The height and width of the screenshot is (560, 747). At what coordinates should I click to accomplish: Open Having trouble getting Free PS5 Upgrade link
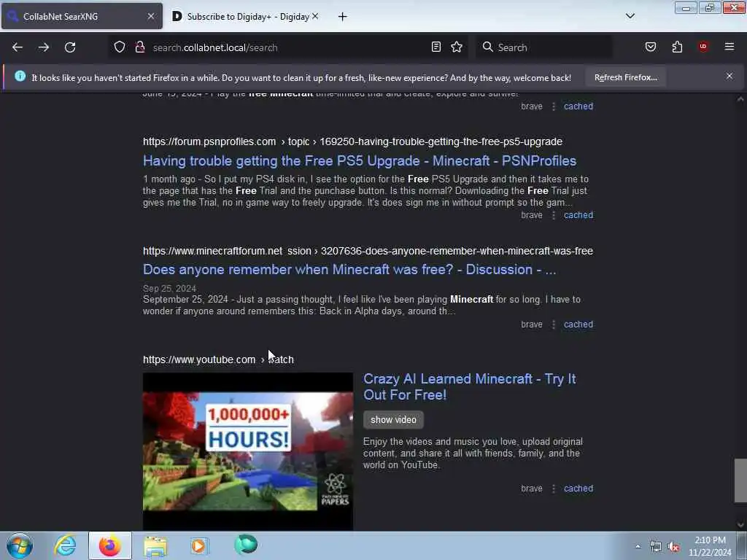[360, 161]
